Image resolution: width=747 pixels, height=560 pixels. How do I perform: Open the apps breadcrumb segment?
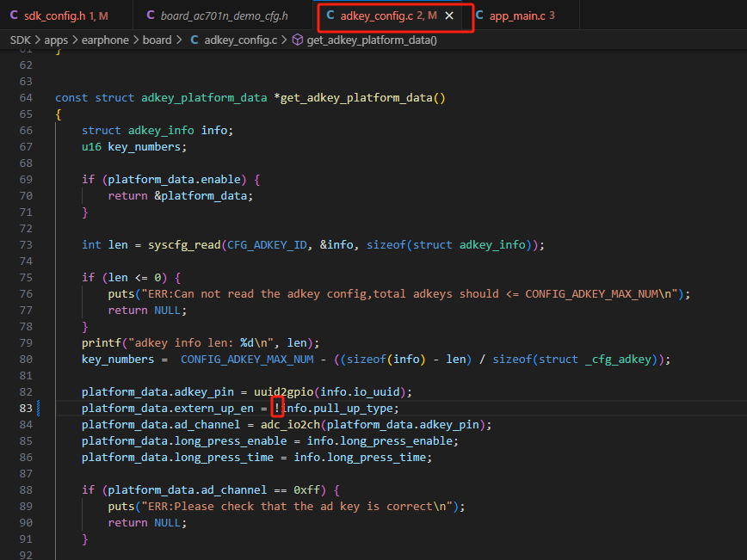56,40
